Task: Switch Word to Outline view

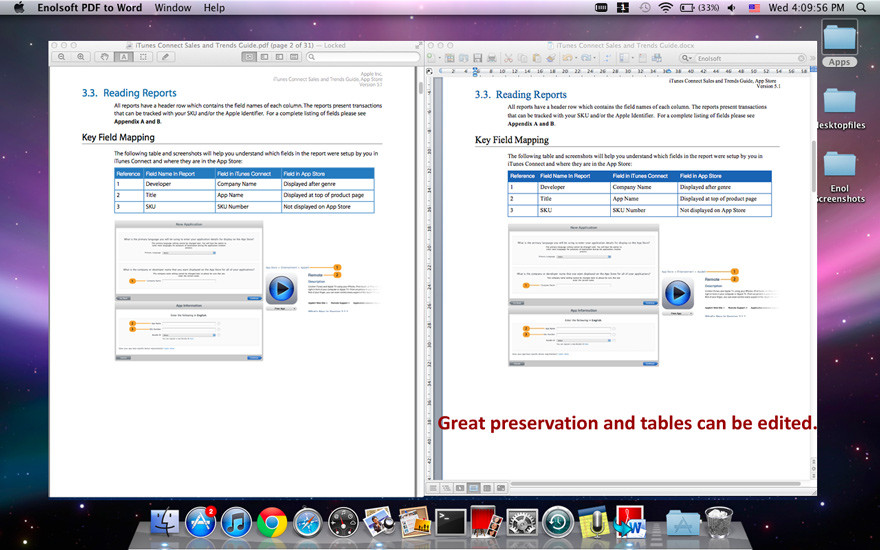Action: (x=447, y=488)
